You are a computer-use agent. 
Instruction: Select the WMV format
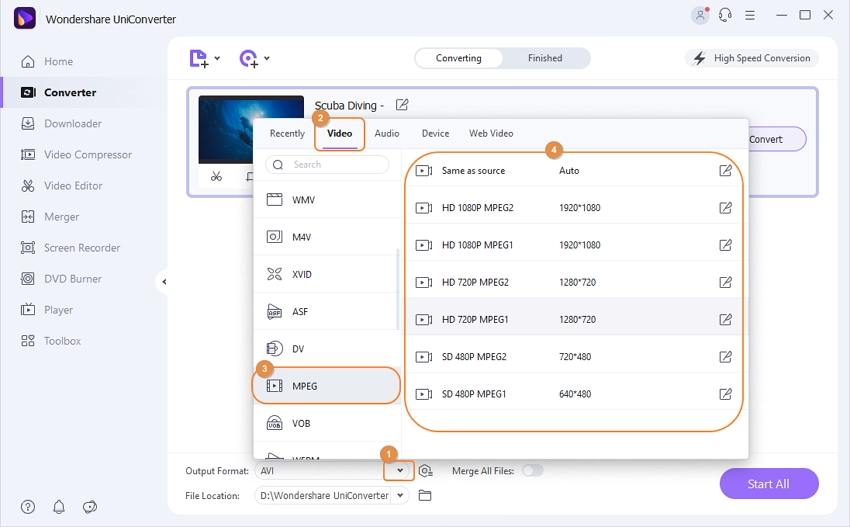[x=326, y=200]
